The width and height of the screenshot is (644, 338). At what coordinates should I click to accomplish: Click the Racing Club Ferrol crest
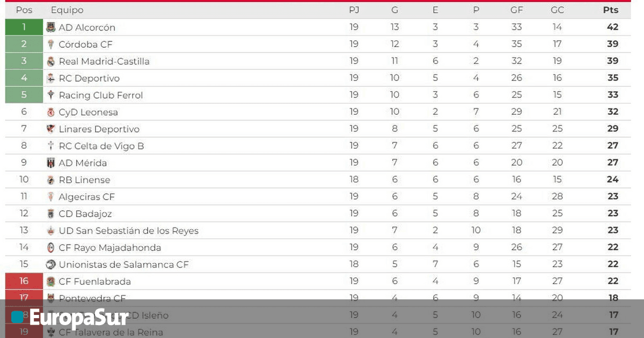(x=51, y=95)
